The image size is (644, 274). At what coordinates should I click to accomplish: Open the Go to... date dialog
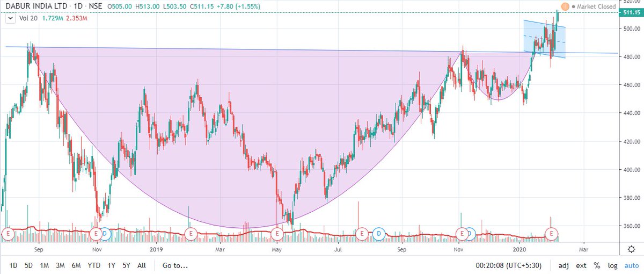(175, 265)
